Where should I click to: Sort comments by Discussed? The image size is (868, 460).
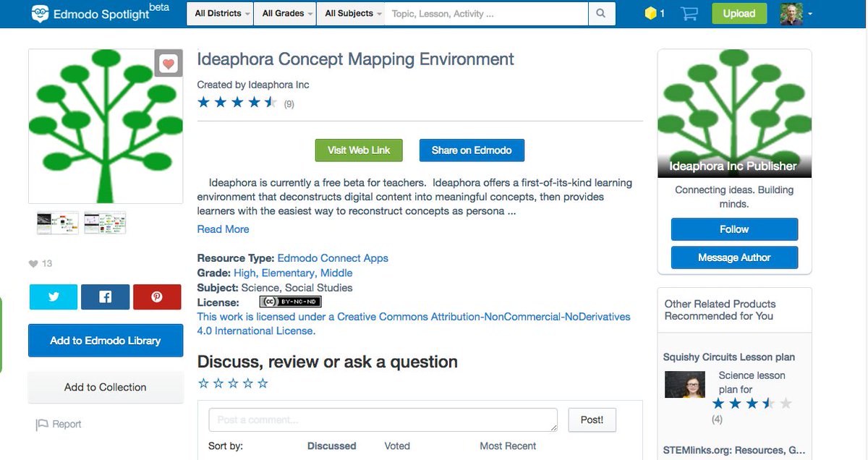coord(331,446)
